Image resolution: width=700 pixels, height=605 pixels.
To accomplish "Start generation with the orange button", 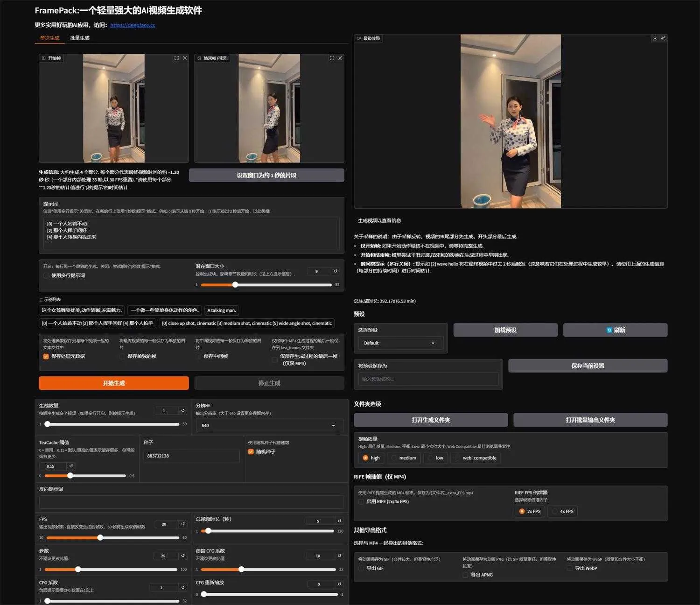I will pyautogui.click(x=114, y=383).
